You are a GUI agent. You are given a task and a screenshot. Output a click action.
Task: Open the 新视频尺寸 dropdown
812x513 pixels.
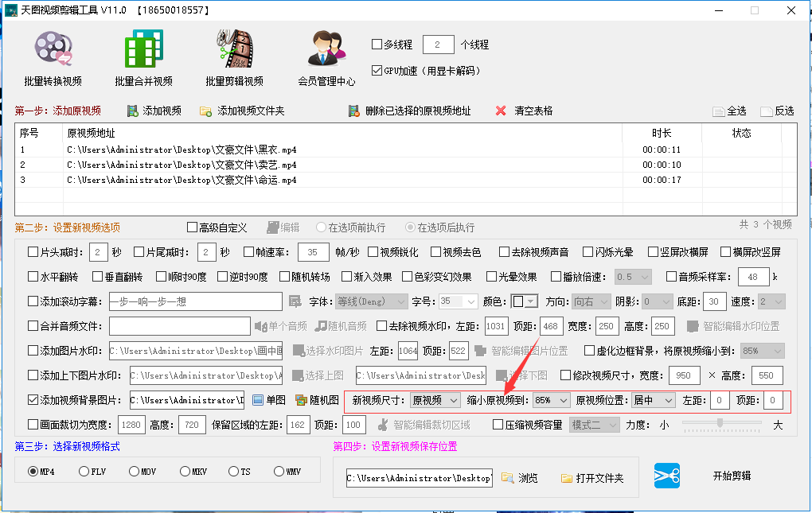[435, 400]
